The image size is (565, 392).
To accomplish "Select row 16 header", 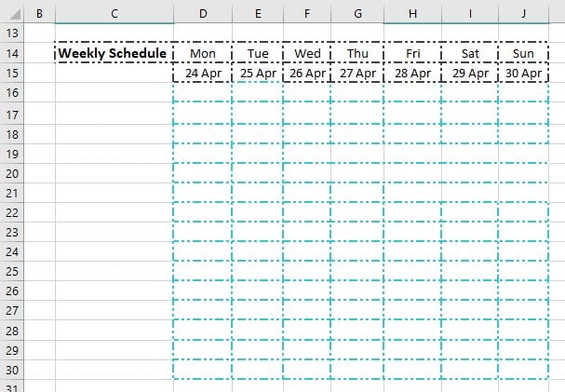I will pos(12,92).
